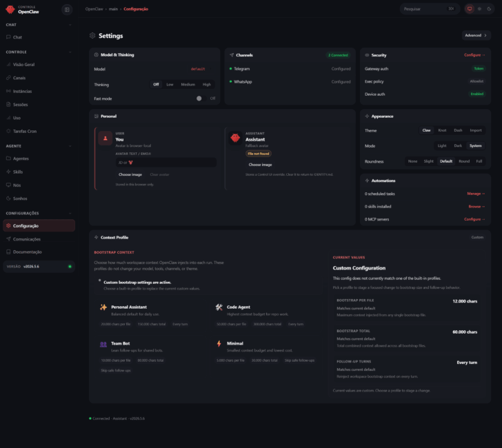The image size is (502, 448).
Task: Click the Tarefas Cron icon
Action: click(8, 131)
